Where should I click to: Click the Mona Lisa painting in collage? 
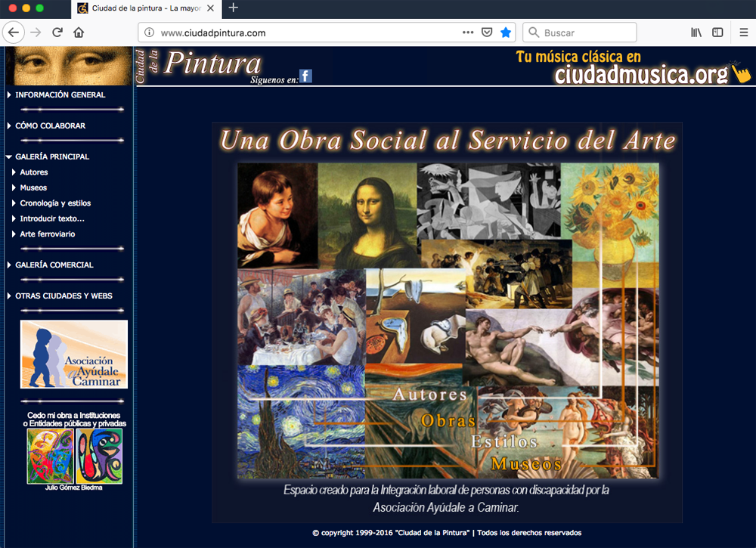tap(367, 215)
